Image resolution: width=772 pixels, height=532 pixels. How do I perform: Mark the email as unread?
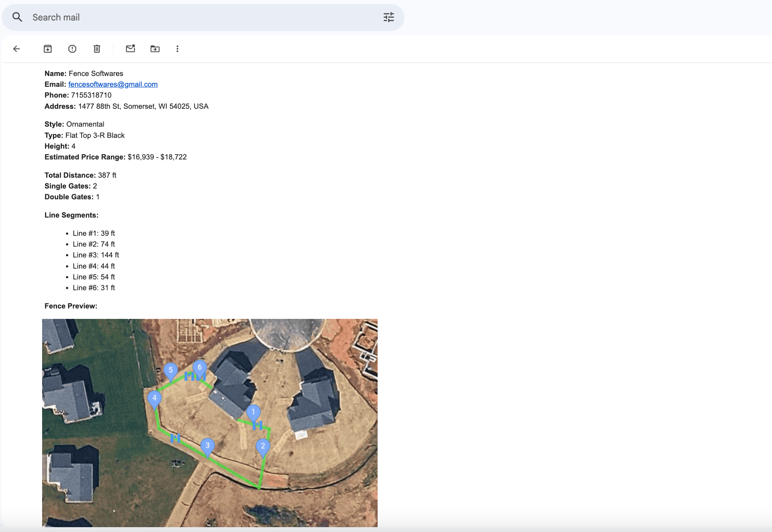[x=130, y=49]
